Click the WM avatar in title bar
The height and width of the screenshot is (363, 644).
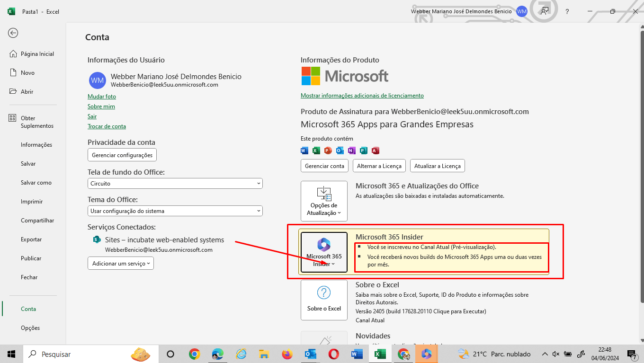tap(522, 11)
